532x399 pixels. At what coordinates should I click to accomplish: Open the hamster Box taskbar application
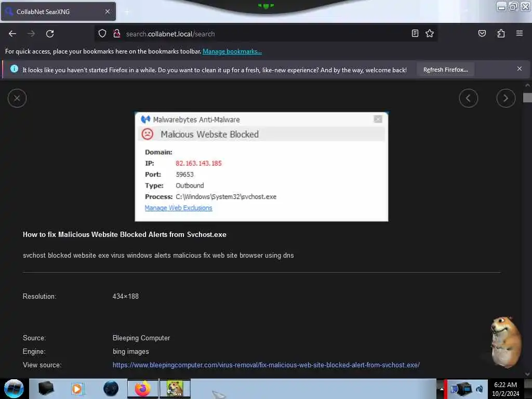coord(175,389)
